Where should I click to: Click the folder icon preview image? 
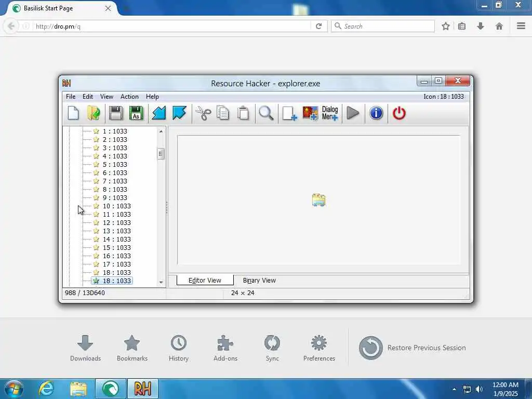pos(318,200)
